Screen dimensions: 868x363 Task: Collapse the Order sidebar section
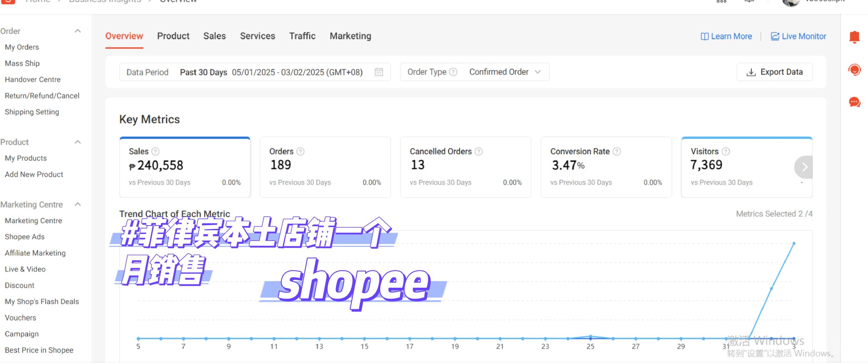pos(78,31)
